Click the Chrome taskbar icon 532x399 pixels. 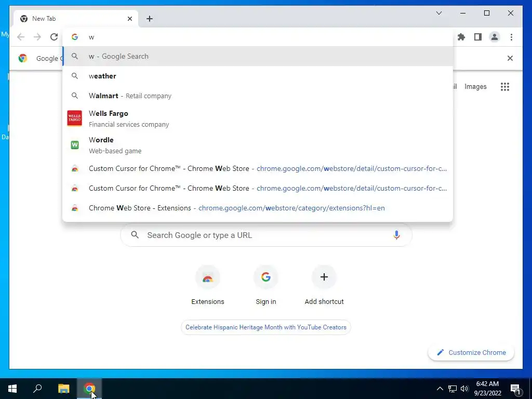point(89,389)
